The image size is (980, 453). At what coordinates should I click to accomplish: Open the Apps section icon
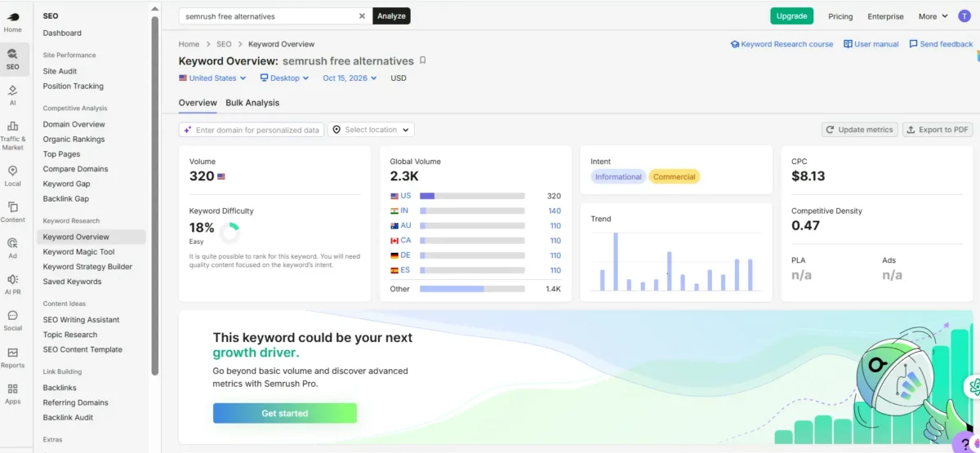pyautogui.click(x=12, y=393)
